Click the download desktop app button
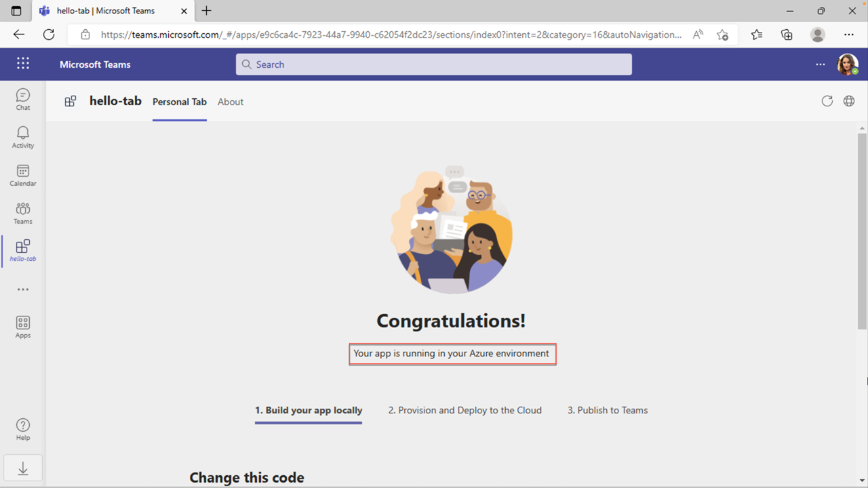The image size is (868, 488). click(x=23, y=468)
